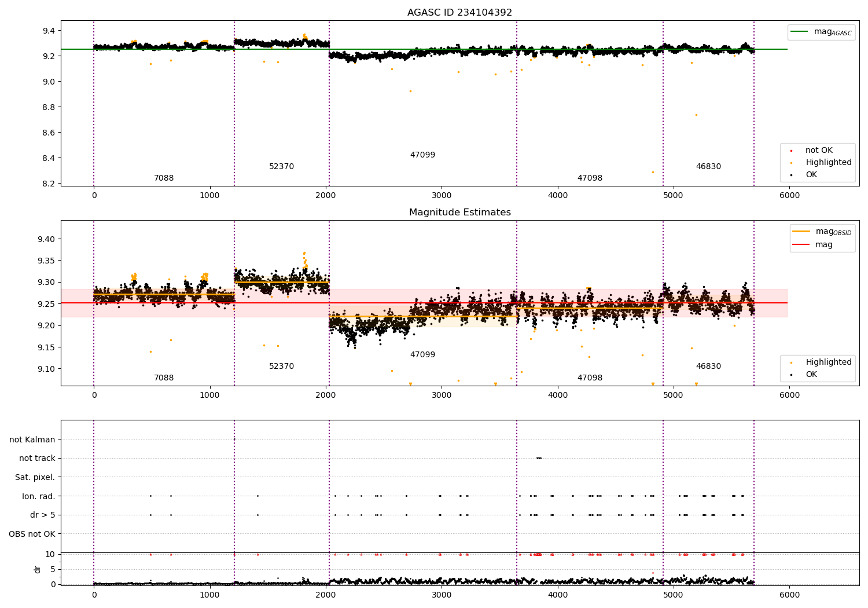
Task: Click the green line sample beside mag AGASC
Action: click(x=800, y=32)
